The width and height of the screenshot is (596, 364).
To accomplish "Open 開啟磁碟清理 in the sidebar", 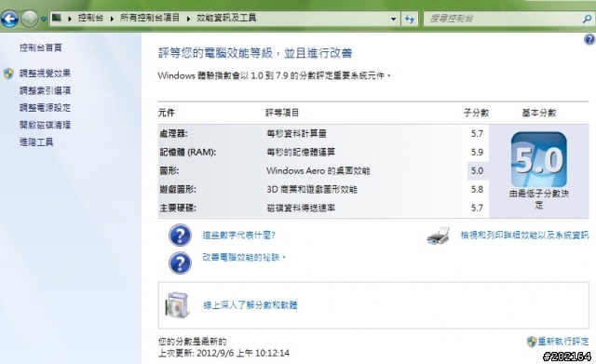I will pos(45,125).
